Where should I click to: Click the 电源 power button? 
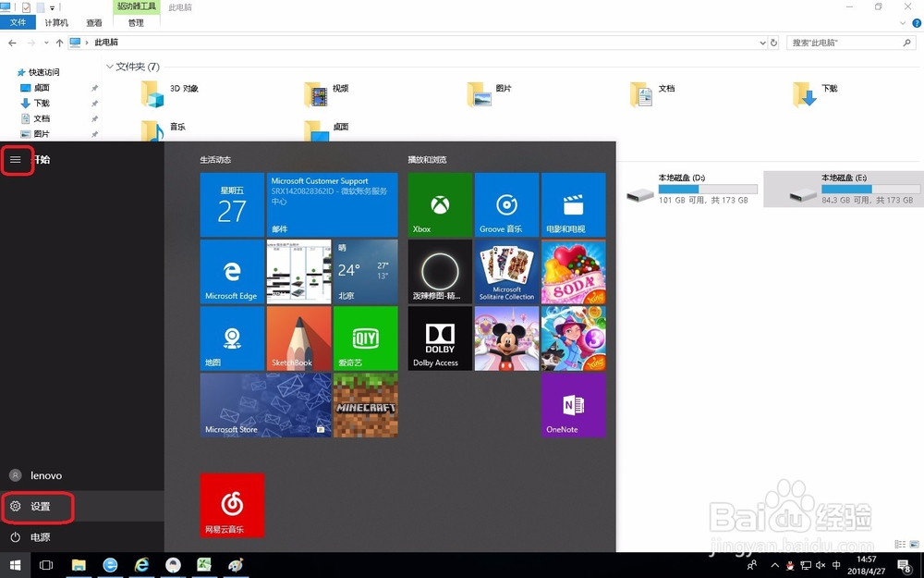pos(82,536)
